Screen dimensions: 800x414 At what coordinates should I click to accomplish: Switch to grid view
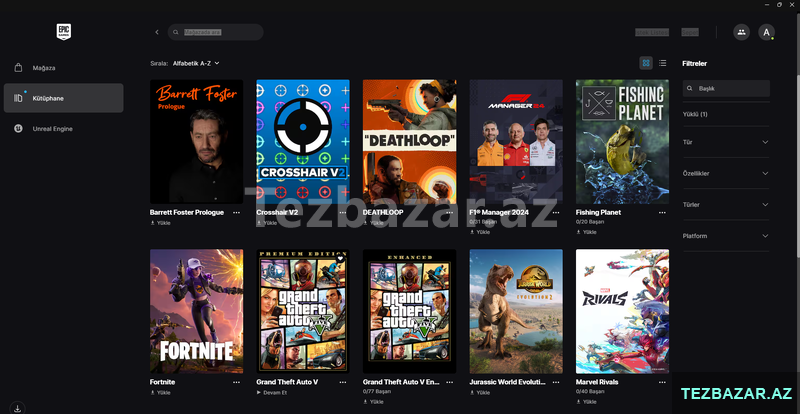point(646,63)
